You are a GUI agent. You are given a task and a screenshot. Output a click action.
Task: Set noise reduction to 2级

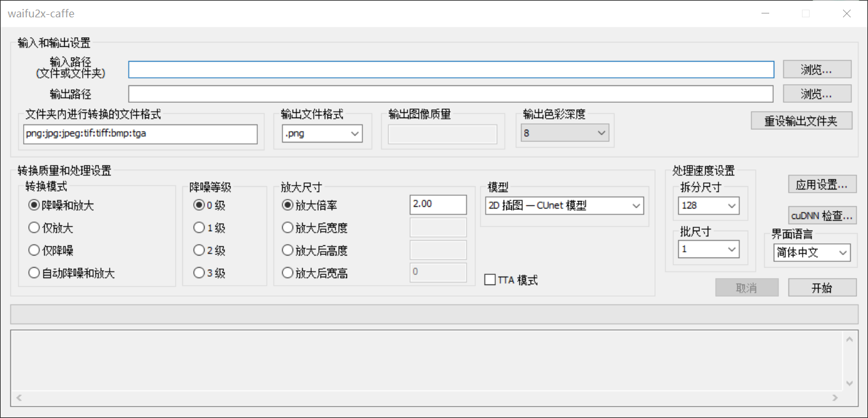pos(199,250)
